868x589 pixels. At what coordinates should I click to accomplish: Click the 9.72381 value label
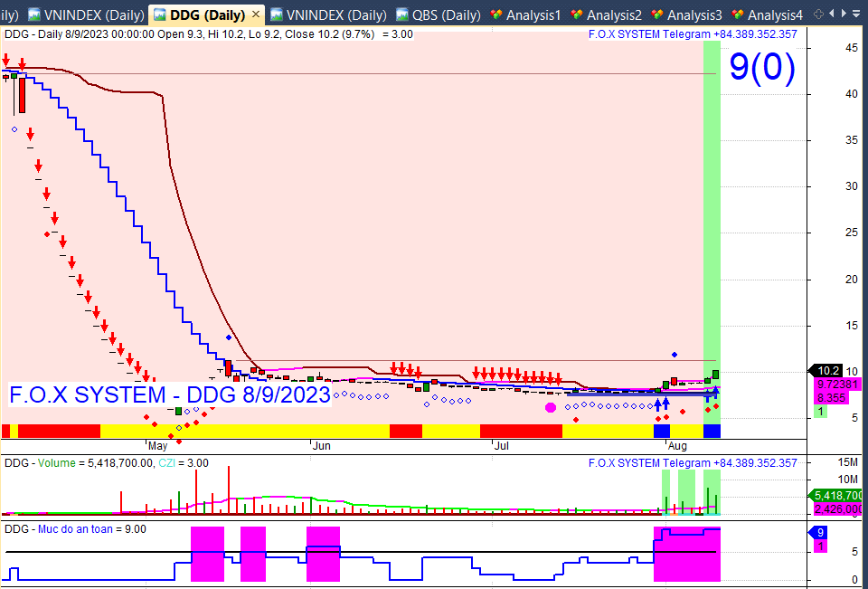[x=836, y=384]
